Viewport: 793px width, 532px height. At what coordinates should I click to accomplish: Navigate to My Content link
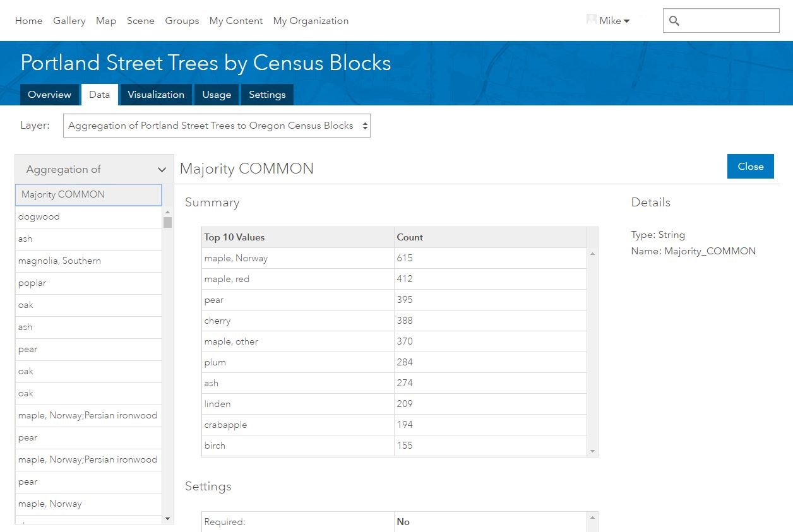236,21
